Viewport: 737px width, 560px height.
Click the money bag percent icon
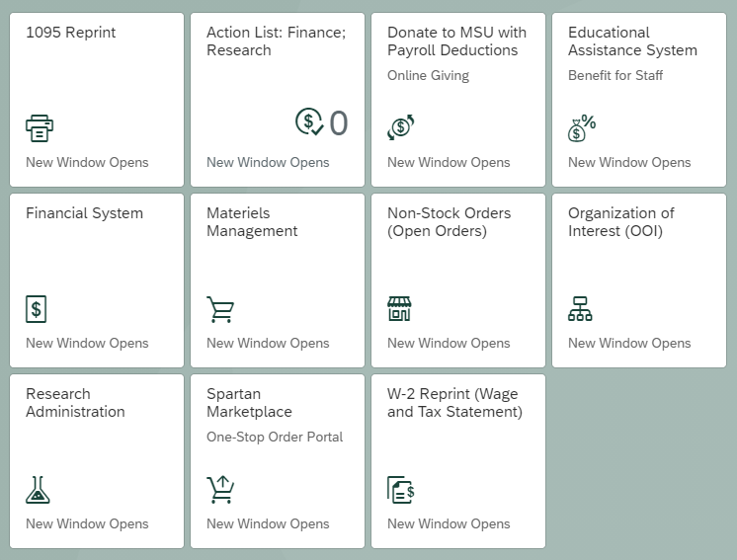click(x=582, y=127)
